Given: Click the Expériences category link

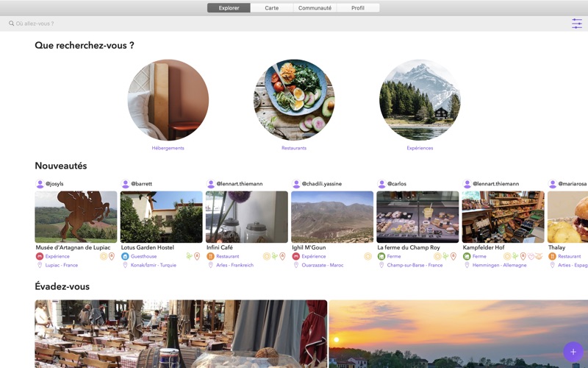Looking at the screenshot, I should point(420,148).
